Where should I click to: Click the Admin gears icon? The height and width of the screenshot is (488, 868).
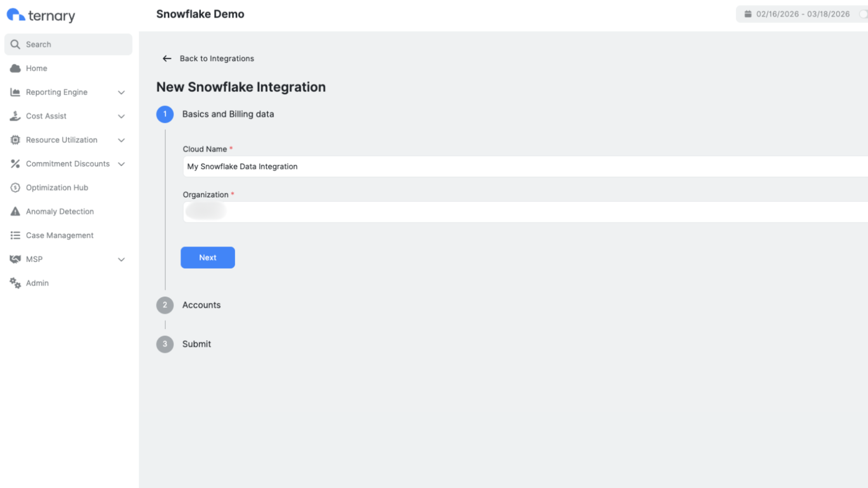[x=15, y=283]
